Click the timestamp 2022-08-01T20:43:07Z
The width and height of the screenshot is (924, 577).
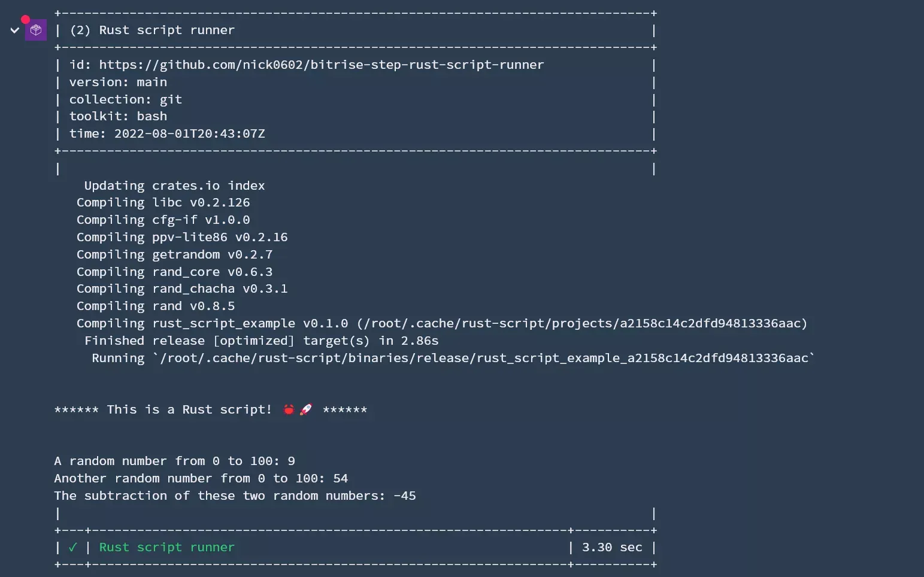click(189, 133)
